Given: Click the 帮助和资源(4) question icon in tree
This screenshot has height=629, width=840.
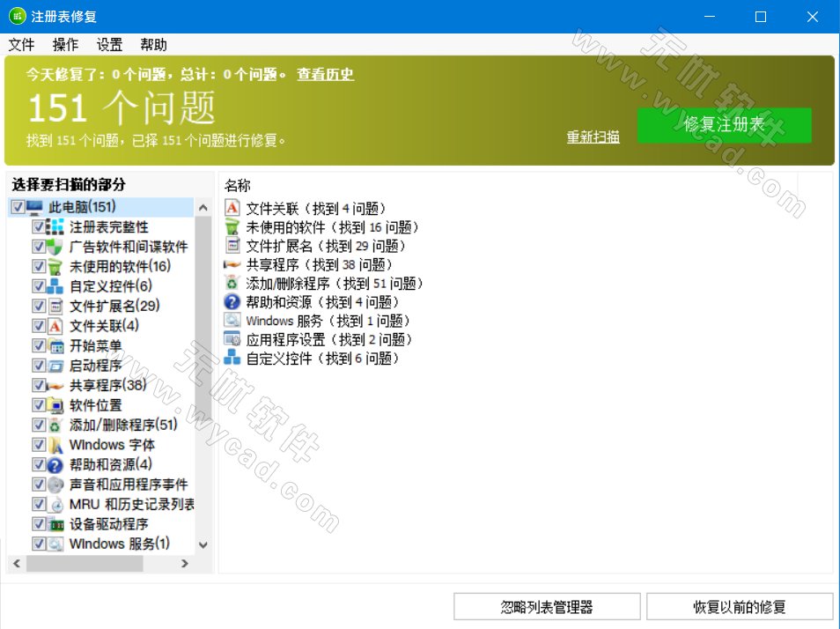Looking at the screenshot, I should (x=55, y=464).
